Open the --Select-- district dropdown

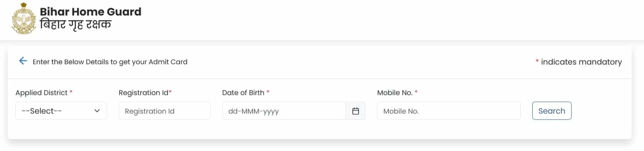point(61,111)
